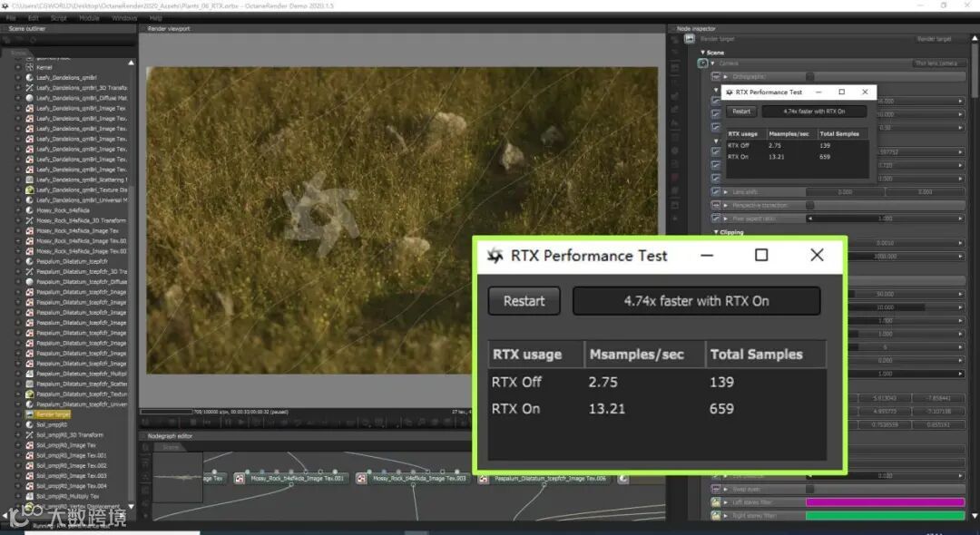
Task: Click the green Right stereo filter swatch
Action: click(x=885, y=516)
